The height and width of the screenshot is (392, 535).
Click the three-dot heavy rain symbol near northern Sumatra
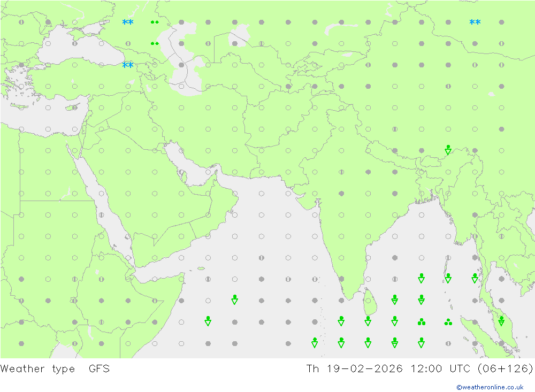click(x=448, y=322)
